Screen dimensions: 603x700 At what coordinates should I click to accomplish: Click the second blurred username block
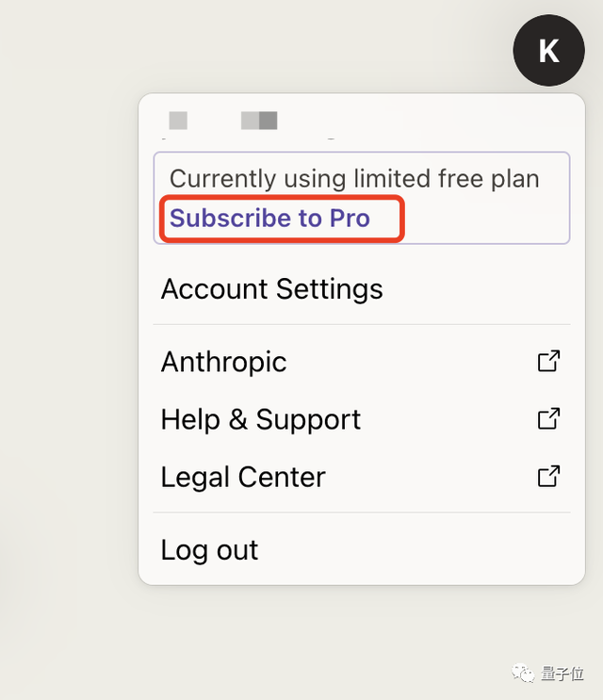click(x=259, y=121)
